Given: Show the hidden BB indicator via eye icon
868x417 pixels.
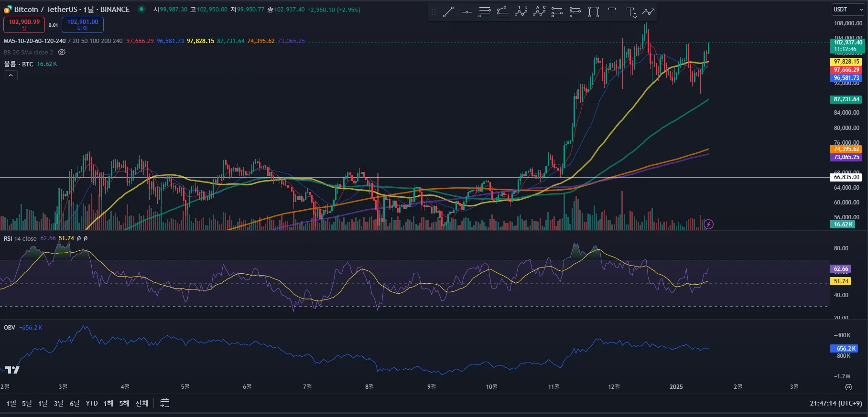Looking at the screenshot, I should point(62,53).
